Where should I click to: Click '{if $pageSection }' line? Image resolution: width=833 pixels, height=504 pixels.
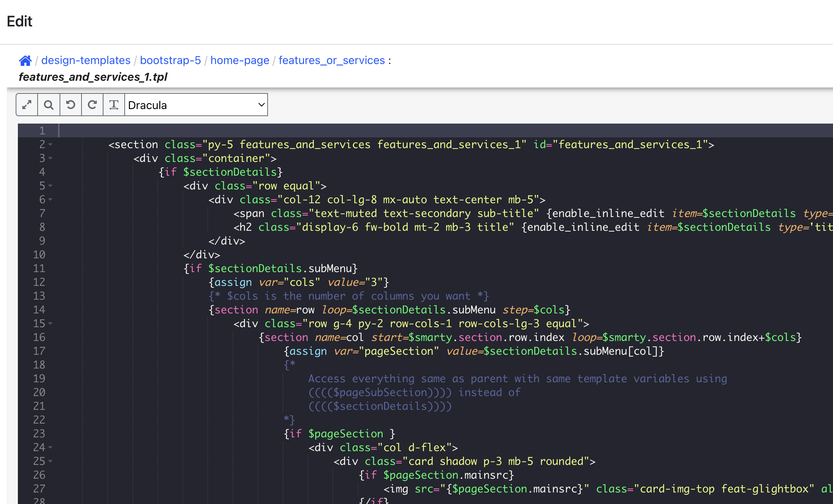coord(339,434)
